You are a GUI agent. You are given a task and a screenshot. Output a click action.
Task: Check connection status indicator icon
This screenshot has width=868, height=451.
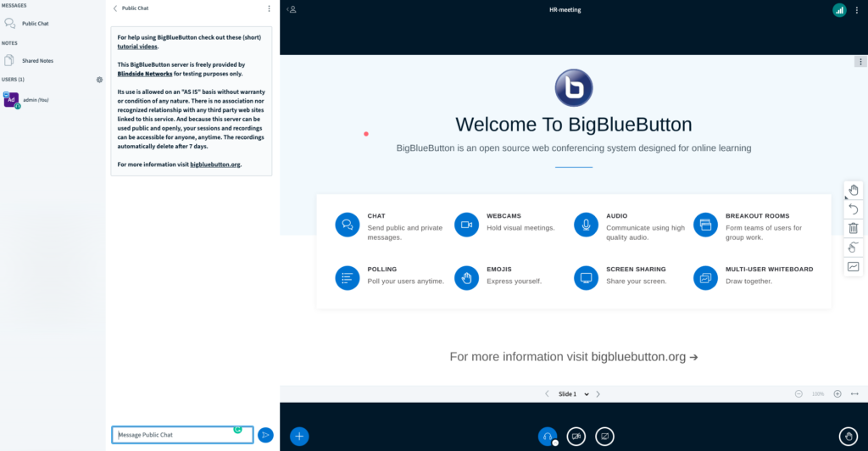click(839, 10)
